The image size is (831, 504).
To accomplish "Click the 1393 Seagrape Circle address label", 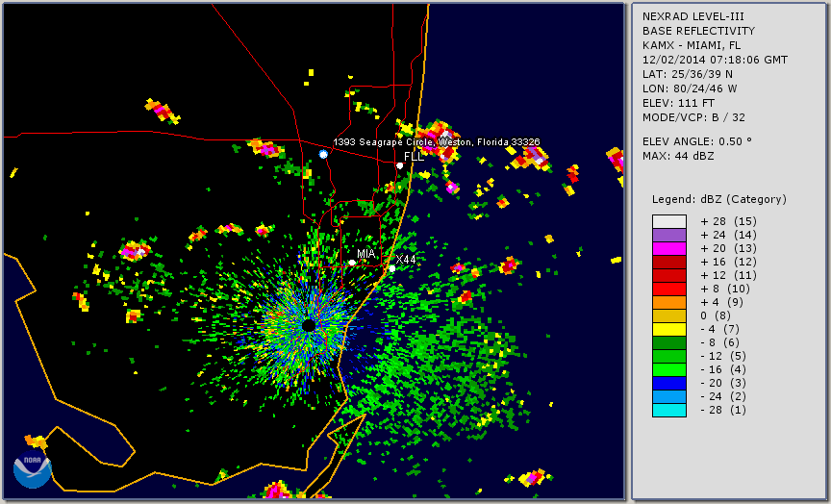I will click(x=436, y=142).
